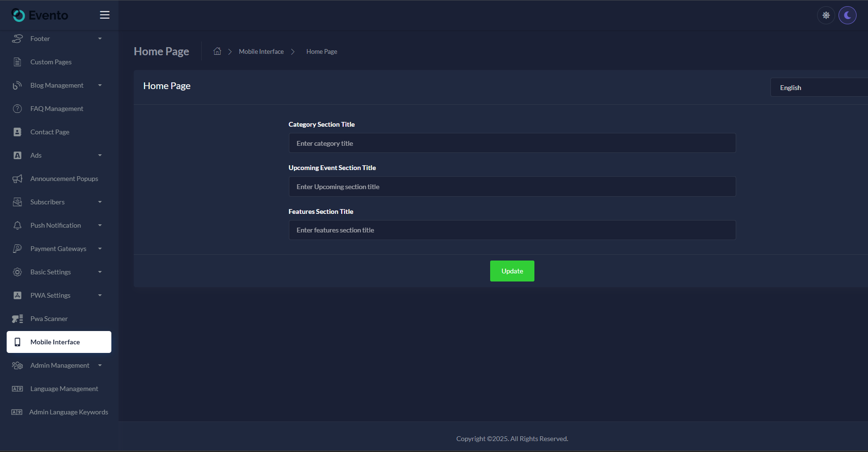The image size is (868, 452).
Task: Select the FAQ Management icon
Action: tap(17, 108)
